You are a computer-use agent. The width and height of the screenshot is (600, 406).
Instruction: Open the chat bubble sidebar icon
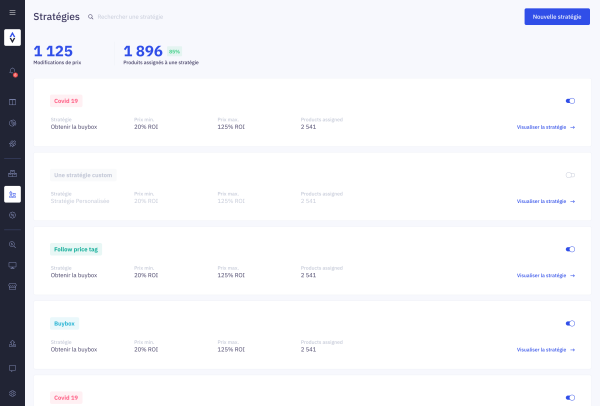pyautogui.click(x=12, y=368)
